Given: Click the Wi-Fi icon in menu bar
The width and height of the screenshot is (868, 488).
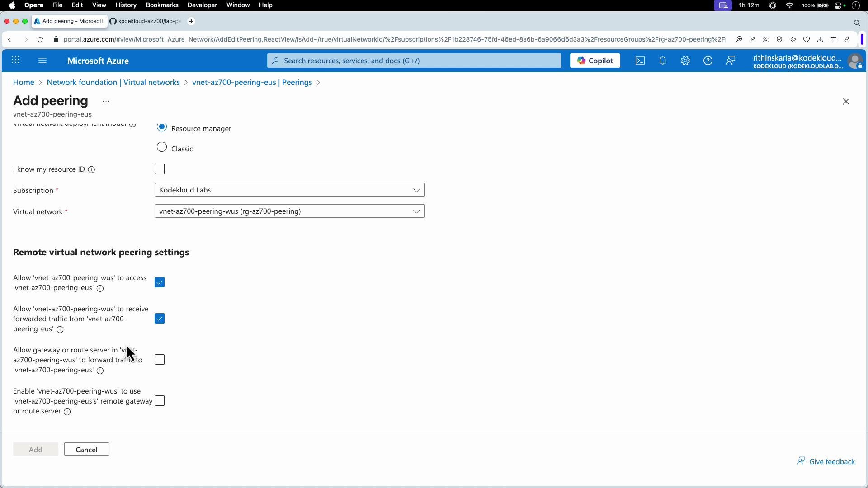Looking at the screenshot, I should coord(790,5).
